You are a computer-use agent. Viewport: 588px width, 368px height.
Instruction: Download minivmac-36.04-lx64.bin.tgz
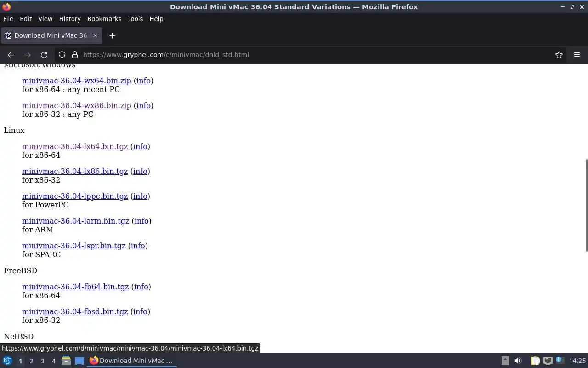(x=75, y=146)
